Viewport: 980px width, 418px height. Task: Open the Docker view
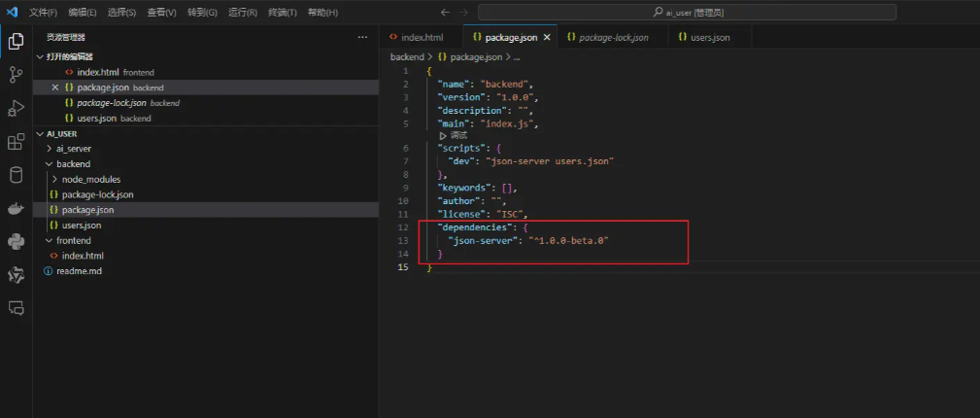(16, 208)
